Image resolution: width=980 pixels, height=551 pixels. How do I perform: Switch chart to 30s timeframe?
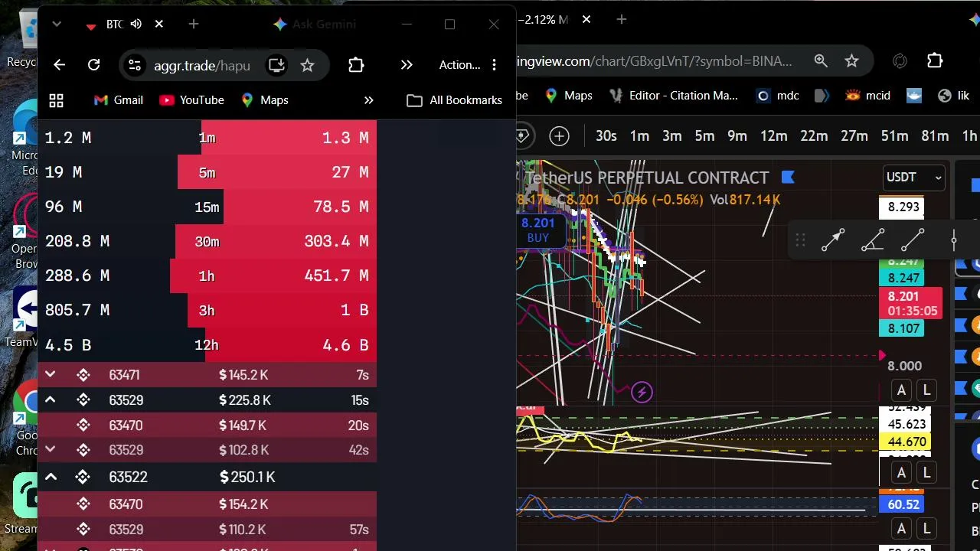[x=606, y=136]
